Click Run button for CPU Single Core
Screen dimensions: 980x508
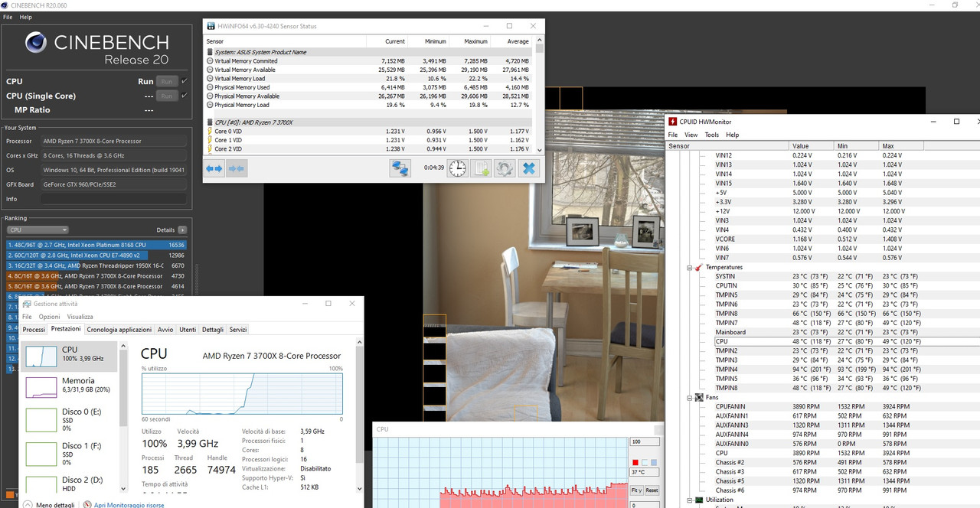point(166,96)
